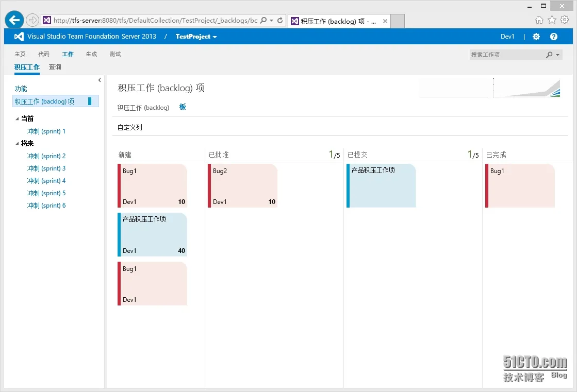Viewport: 577px width, 392px height.
Task: Open the help question mark icon
Action: pyautogui.click(x=554, y=37)
